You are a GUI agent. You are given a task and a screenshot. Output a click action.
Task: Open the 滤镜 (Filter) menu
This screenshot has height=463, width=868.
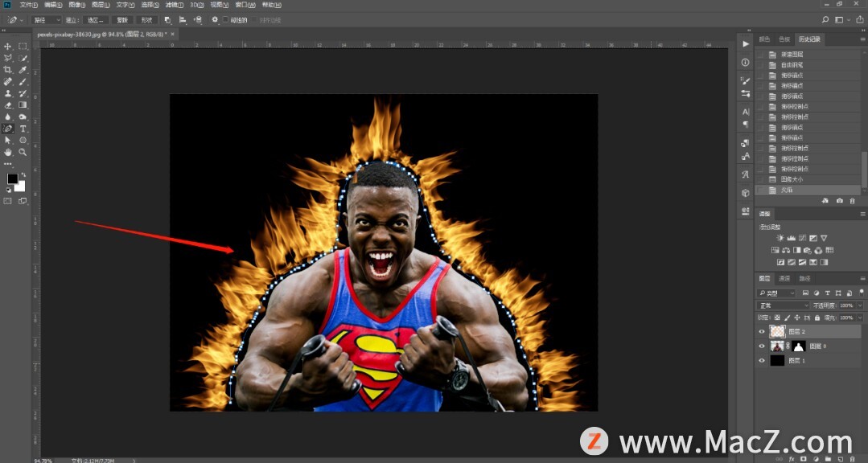(175, 5)
